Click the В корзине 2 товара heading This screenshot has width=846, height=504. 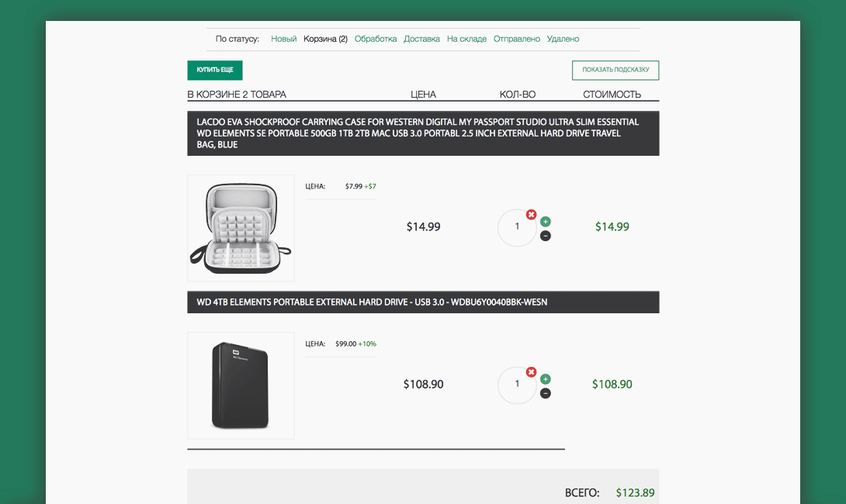[x=237, y=95]
